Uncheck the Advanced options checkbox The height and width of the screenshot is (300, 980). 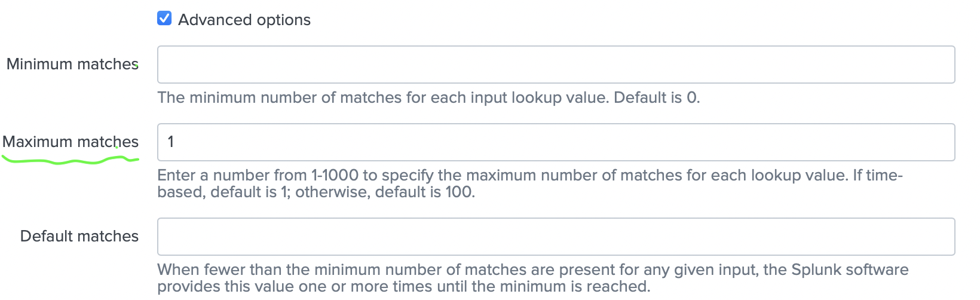coord(164,19)
